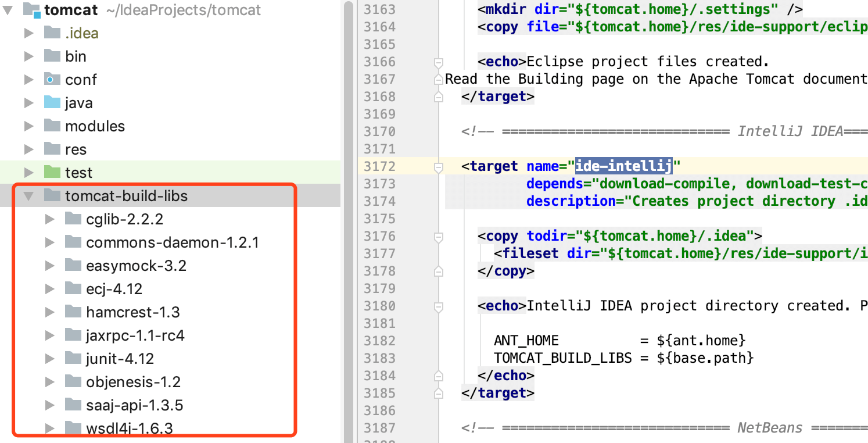This screenshot has height=443, width=868.
Task: Click the res folder icon
Action: point(52,149)
